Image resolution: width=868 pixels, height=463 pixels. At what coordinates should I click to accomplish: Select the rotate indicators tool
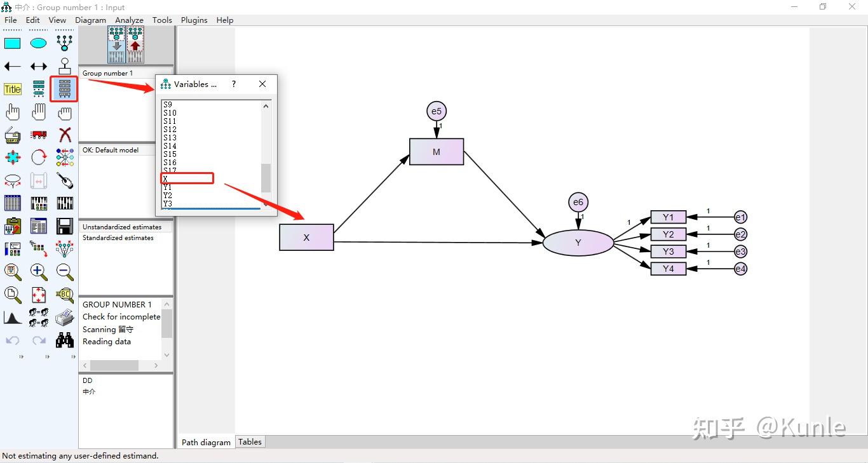(x=39, y=158)
